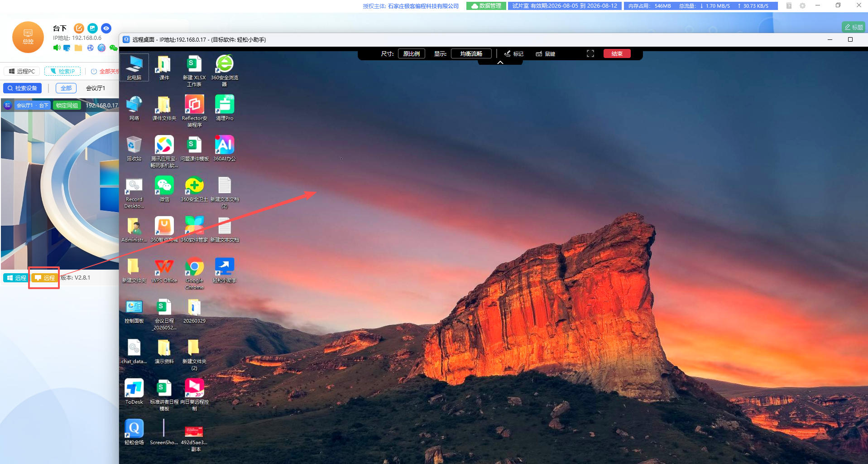Toggle the 鼠键 mouse-keyboard control
Viewport: 868px width, 464px height.
(546, 54)
